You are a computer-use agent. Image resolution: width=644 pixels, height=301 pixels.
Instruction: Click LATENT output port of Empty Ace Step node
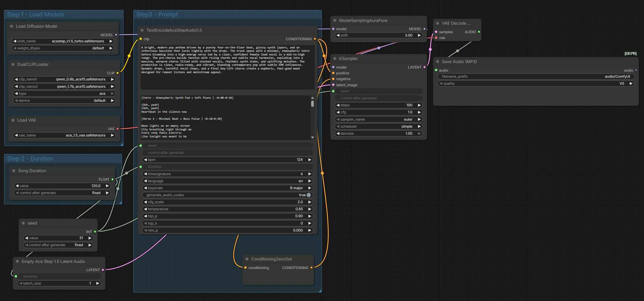pos(103,270)
